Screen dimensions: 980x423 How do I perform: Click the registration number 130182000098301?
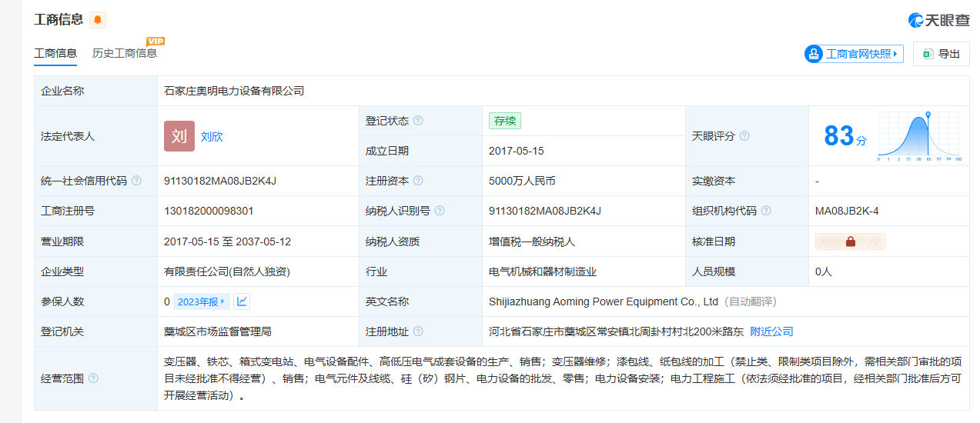(x=209, y=211)
